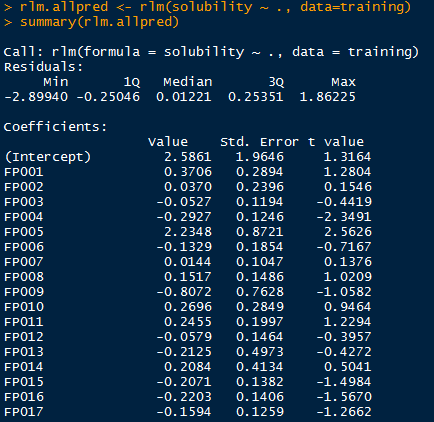The height and width of the screenshot is (422, 434).
Task: Click the Value column header
Action: coord(168,142)
